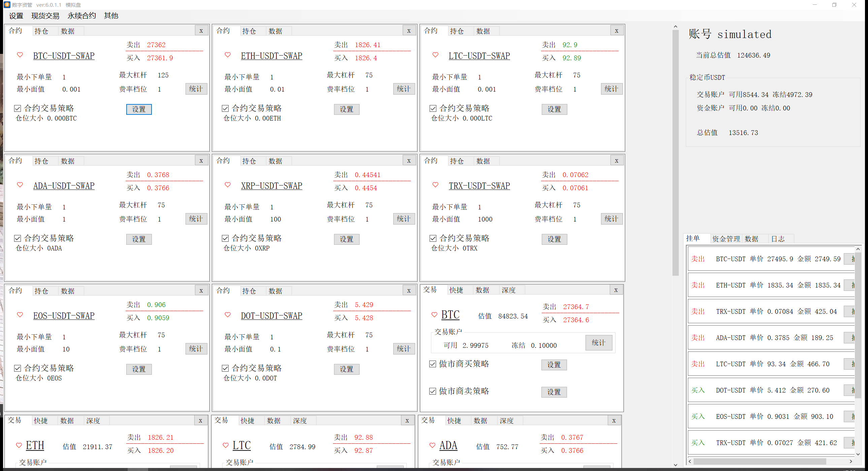Screen dimensions: 868x471
Task: Click the heart icon beside ETH spot panel
Action: click(19, 445)
